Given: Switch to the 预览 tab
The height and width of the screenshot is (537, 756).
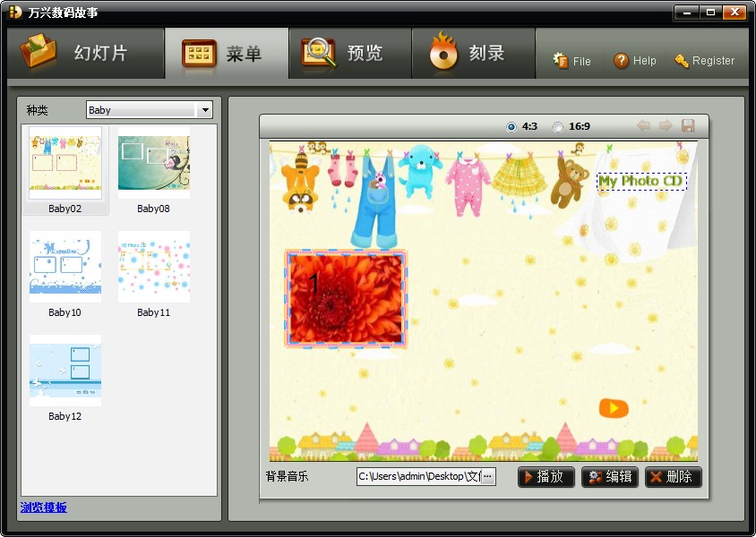Looking at the screenshot, I should (350, 53).
